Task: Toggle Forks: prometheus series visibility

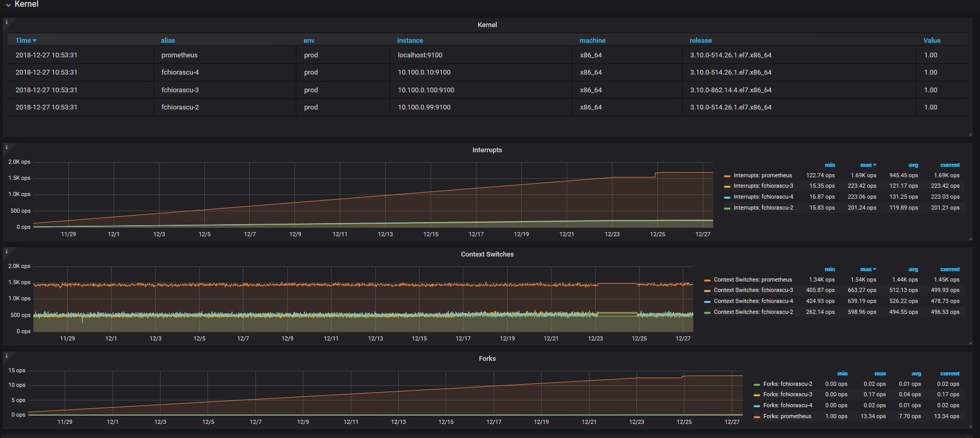Action: [787, 416]
